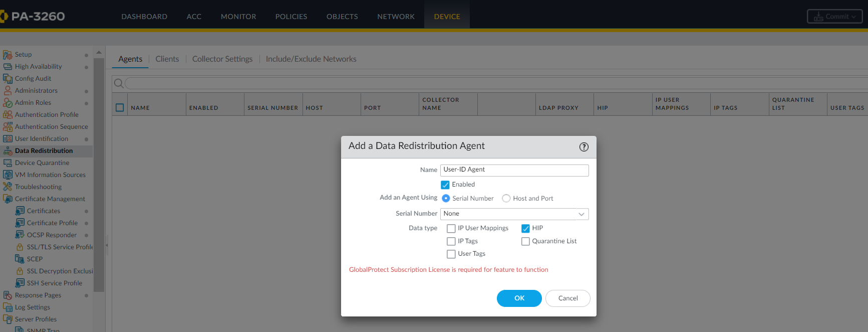Click the Name input field
Viewport: 868px width, 332px height.
514,170
